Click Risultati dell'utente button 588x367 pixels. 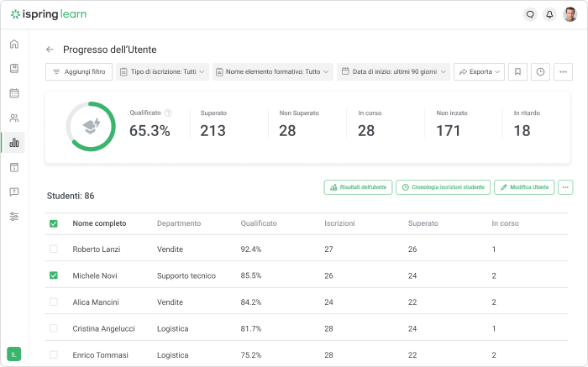pos(358,187)
